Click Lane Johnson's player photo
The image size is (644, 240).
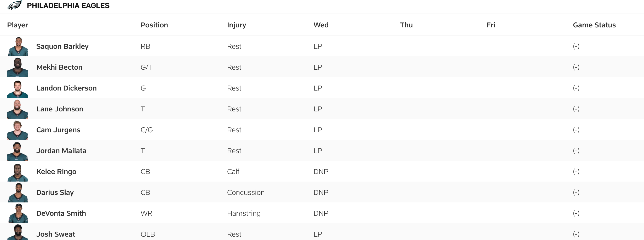[x=18, y=109]
